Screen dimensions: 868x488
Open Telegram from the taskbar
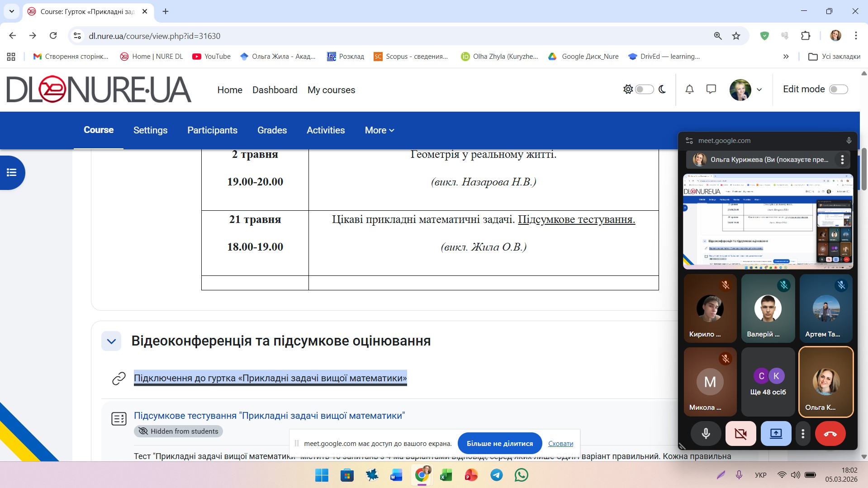(x=497, y=475)
